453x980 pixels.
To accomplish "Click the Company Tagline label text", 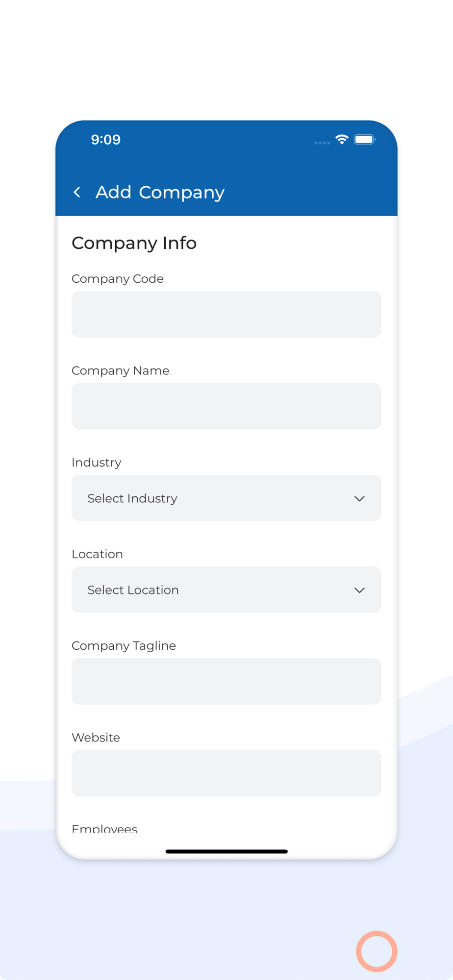I will pyautogui.click(x=124, y=646).
